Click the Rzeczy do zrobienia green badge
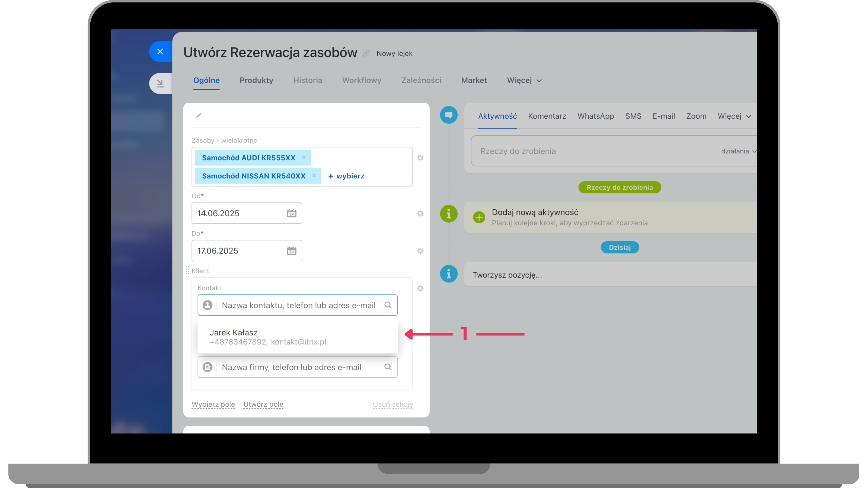The width and height of the screenshot is (868, 488). (x=620, y=187)
